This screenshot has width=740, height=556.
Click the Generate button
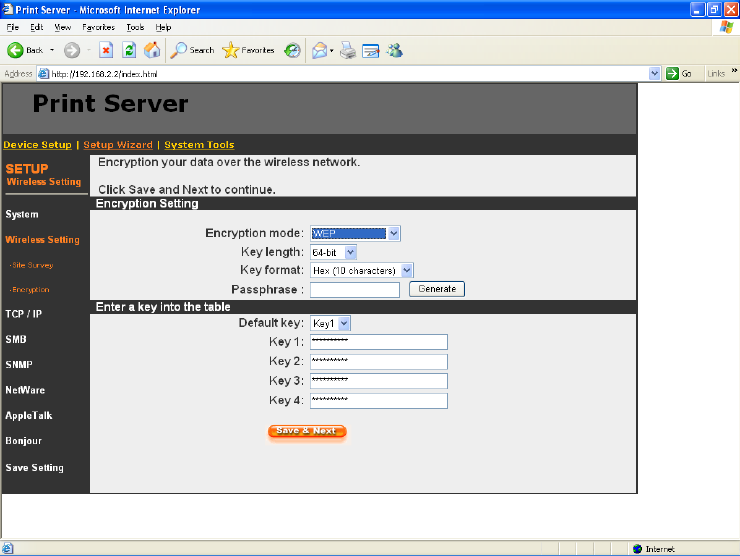[x=437, y=289]
